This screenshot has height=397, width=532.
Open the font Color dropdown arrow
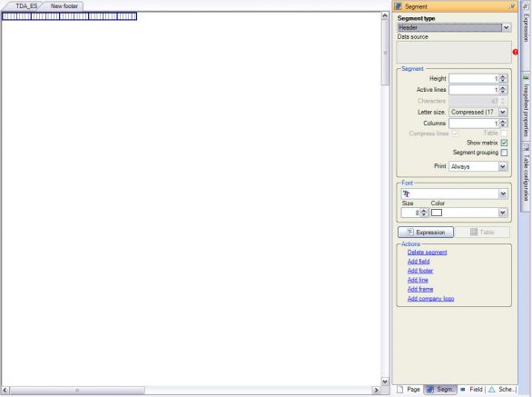(x=502, y=213)
